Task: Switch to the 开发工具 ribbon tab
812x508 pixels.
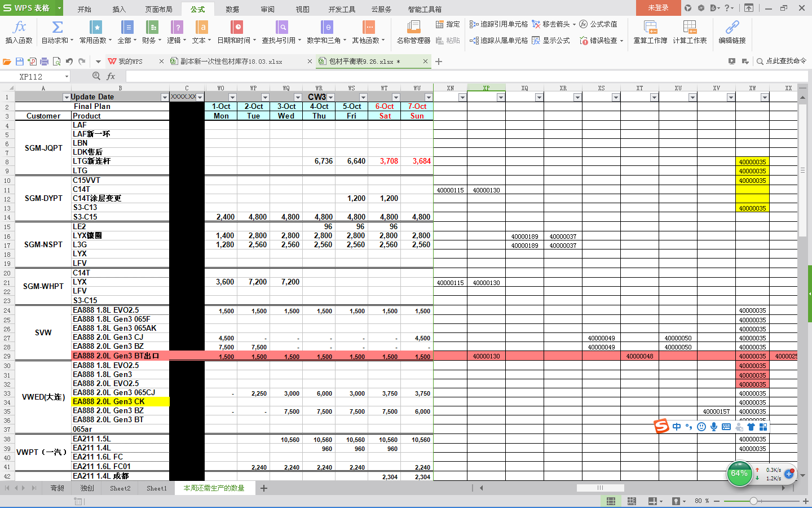Action: point(342,9)
